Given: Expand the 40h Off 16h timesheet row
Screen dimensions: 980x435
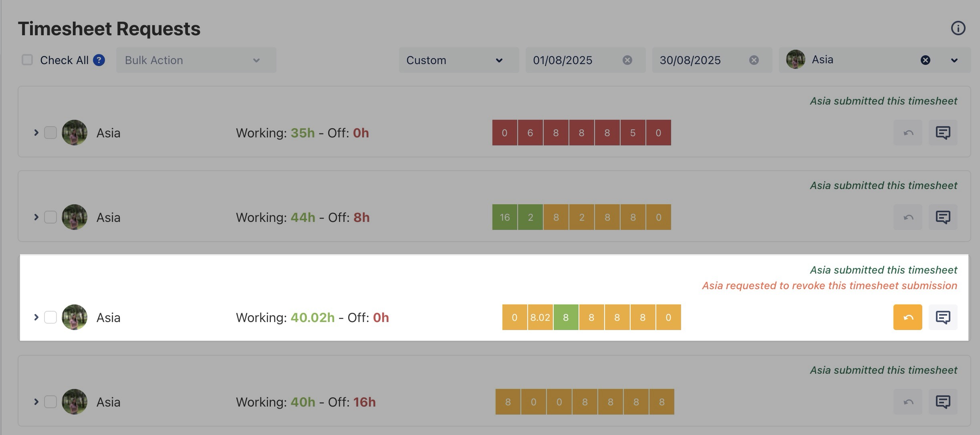Looking at the screenshot, I should click(x=36, y=402).
